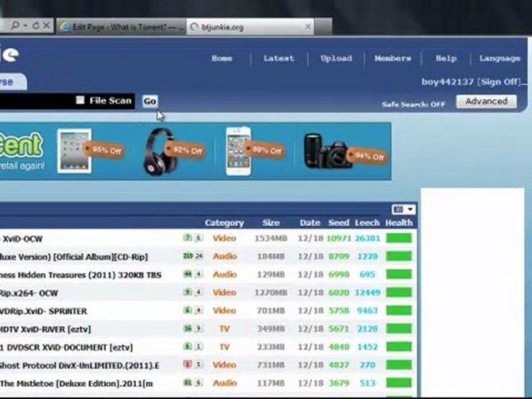Click the browser address bar search icon

pyautogui.click(x=15, y=25)
